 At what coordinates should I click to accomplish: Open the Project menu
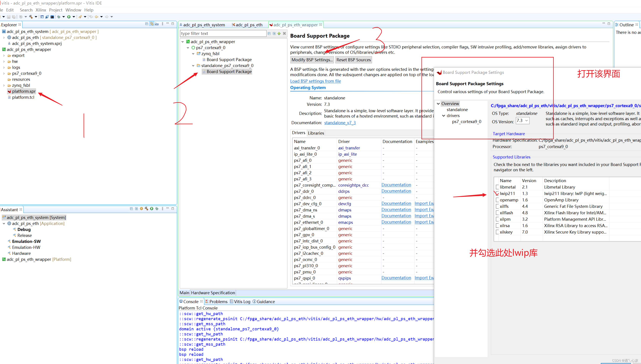pos(55,10)
